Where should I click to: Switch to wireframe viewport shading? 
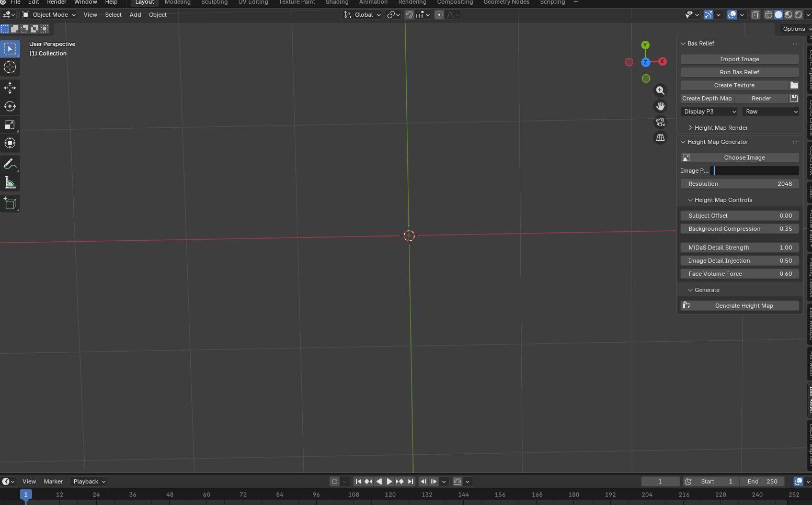769,15
